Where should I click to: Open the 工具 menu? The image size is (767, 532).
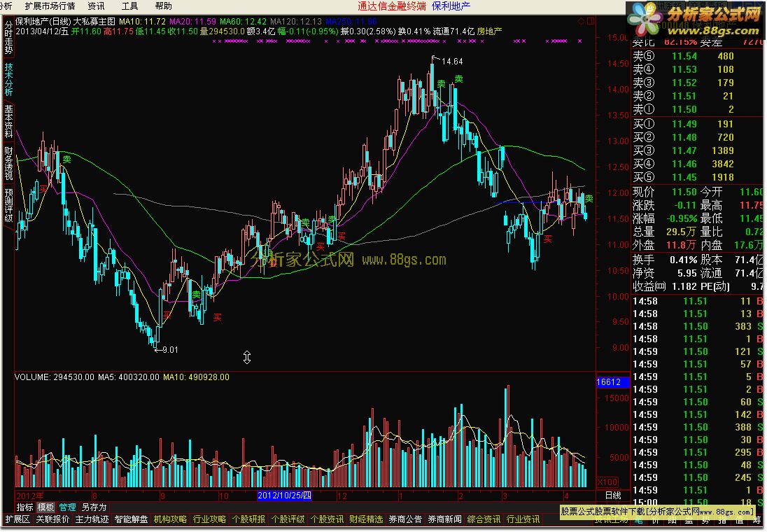click(129, 6)
